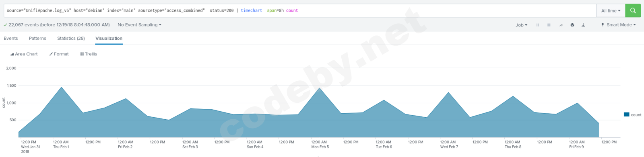Screen dimensions: 644x157
Task: Print the search results
Action: point(572,25)
